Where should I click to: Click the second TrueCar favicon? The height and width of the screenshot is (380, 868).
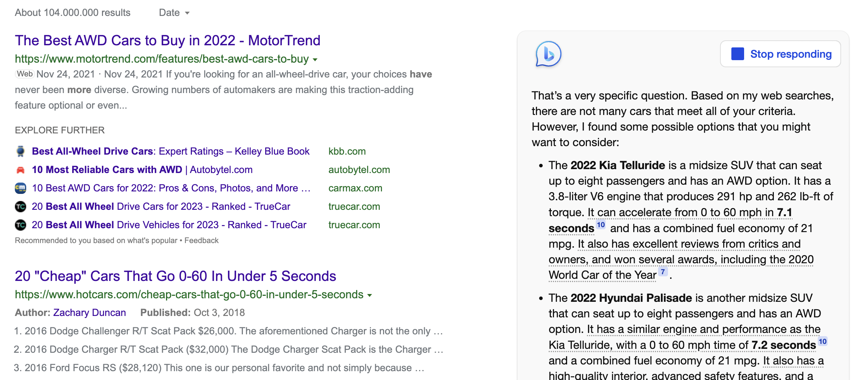(21, 225)
